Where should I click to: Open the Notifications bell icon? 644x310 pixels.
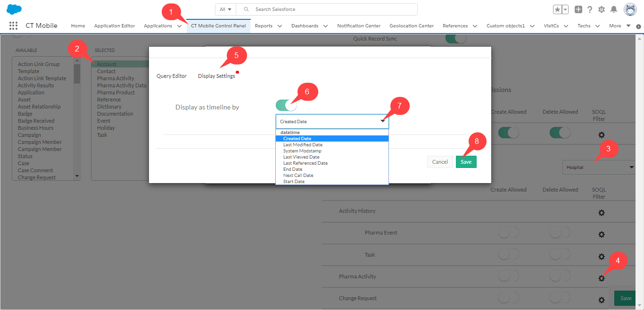tap(614, 9)
